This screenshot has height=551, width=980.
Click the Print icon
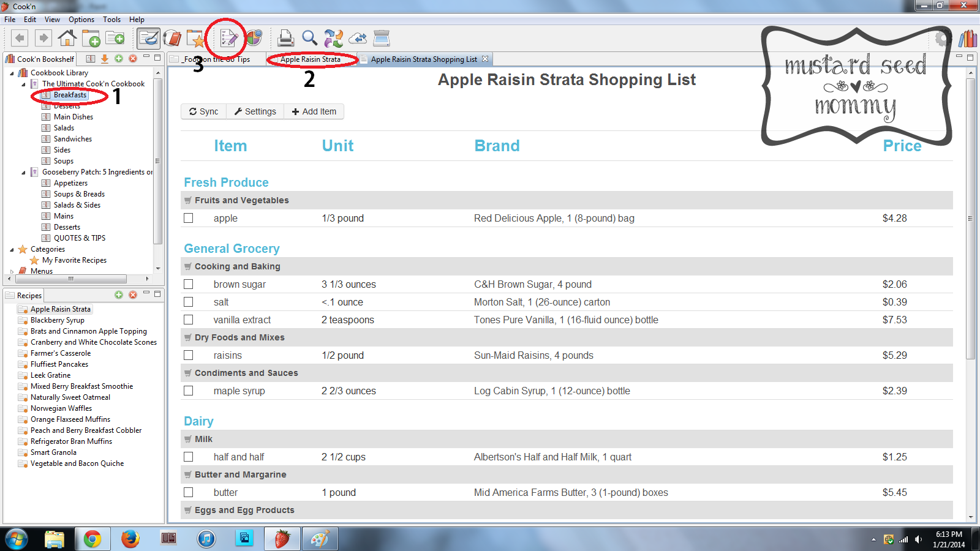pos(285,39)
